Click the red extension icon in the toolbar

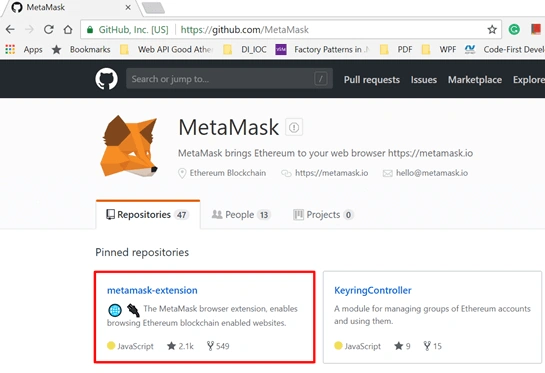[x=536, y=29]
